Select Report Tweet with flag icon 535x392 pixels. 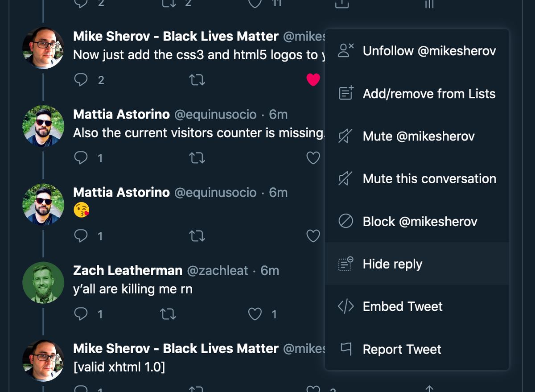coord(417,349)
